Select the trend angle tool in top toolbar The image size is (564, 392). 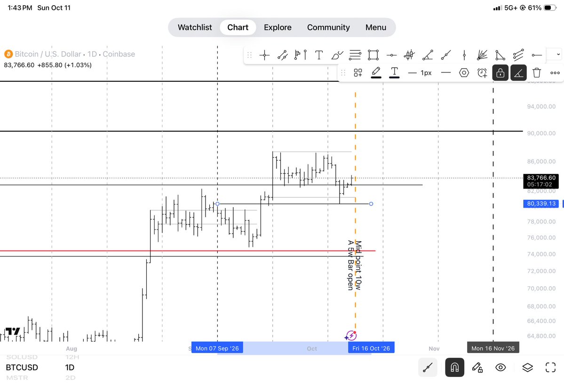[428, 55]
